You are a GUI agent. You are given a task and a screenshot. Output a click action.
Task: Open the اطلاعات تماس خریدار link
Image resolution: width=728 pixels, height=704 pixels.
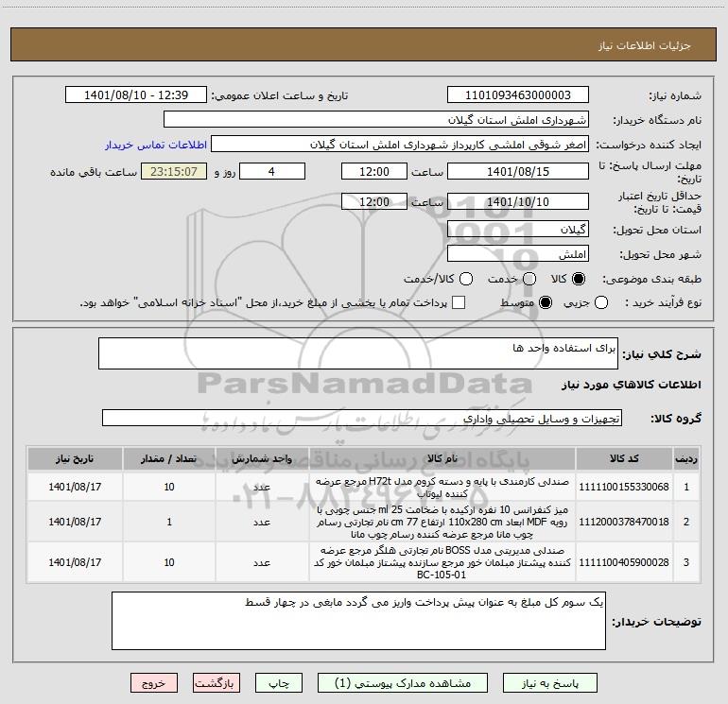(156, 145)
